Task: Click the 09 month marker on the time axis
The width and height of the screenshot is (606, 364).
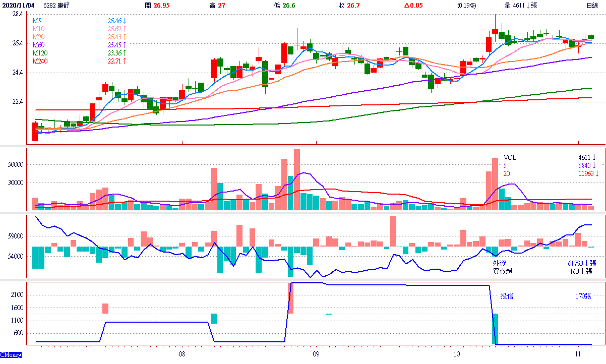Action: pos(316,354)
